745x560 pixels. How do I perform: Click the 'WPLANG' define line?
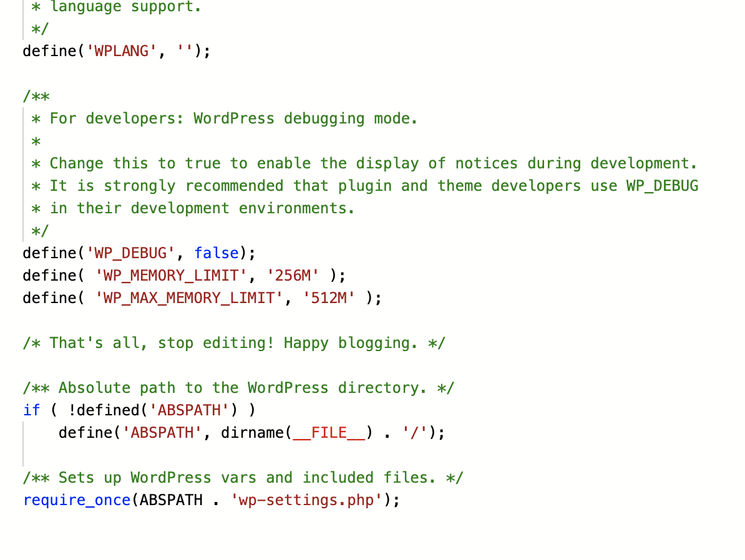117,51
